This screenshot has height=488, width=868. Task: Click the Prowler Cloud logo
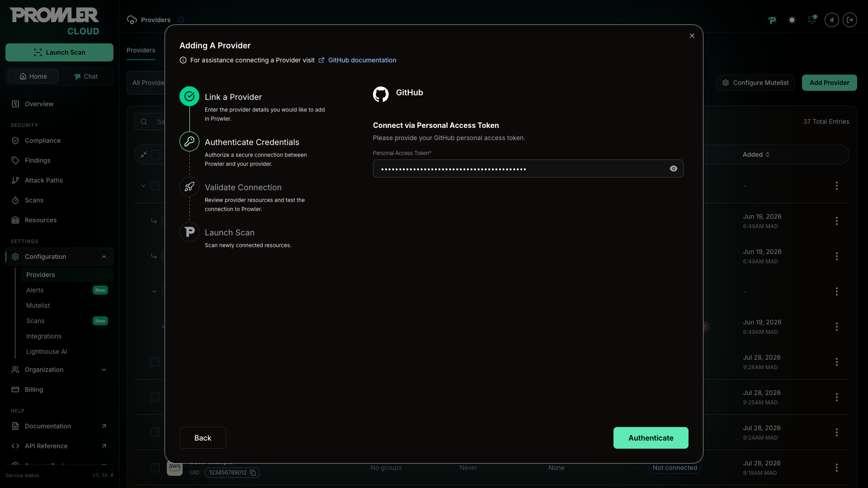[54, 21]
